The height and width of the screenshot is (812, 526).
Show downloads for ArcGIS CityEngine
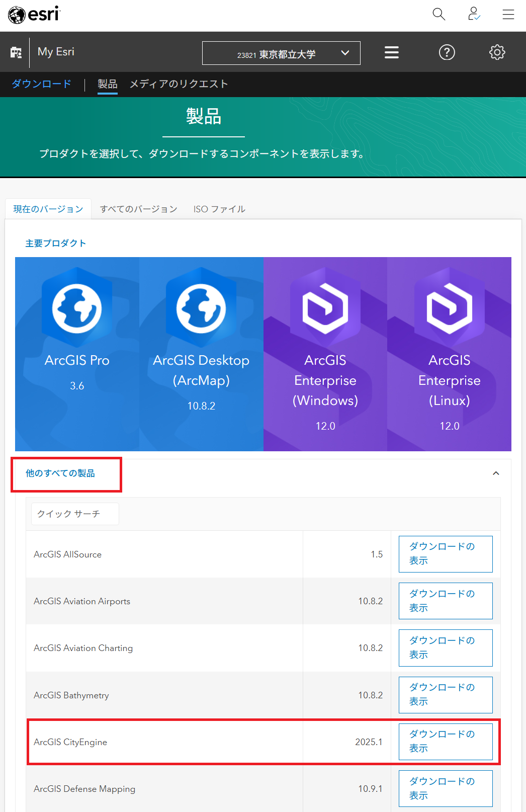coord(445,742)
